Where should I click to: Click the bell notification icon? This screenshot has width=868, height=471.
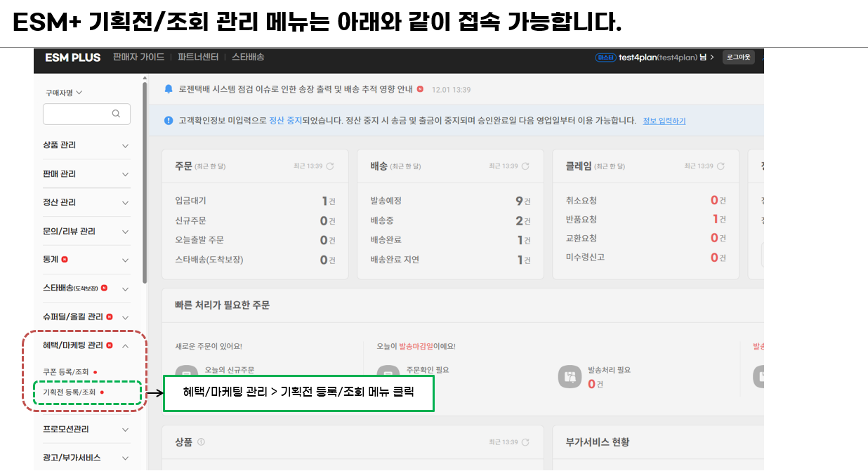[169, 89]
